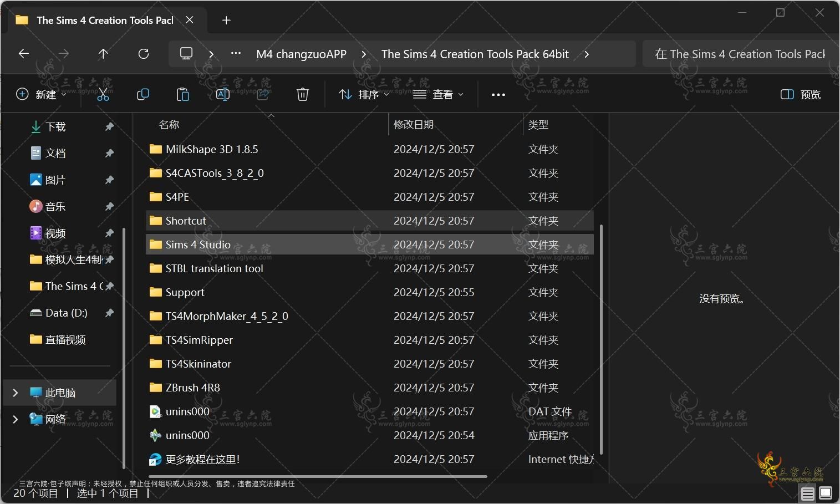Click the 更多教程在这里 shortcut icon
840x504 pixels.
click(x=156, y=459)
